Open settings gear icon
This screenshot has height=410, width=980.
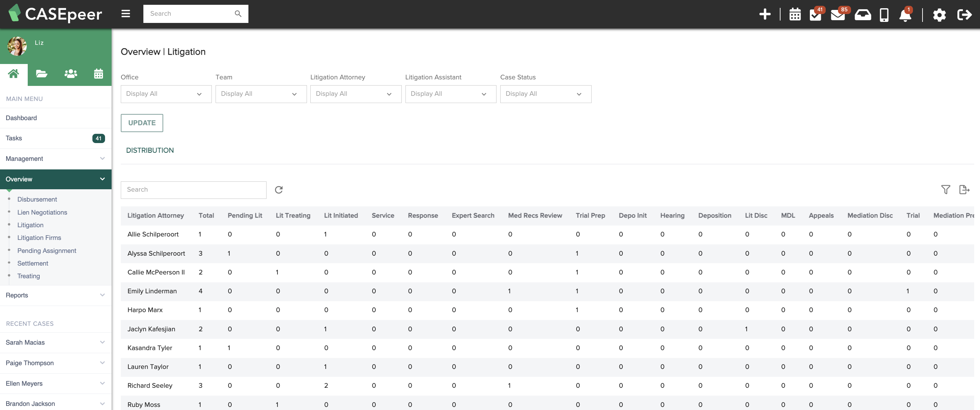tap(939, 15)
